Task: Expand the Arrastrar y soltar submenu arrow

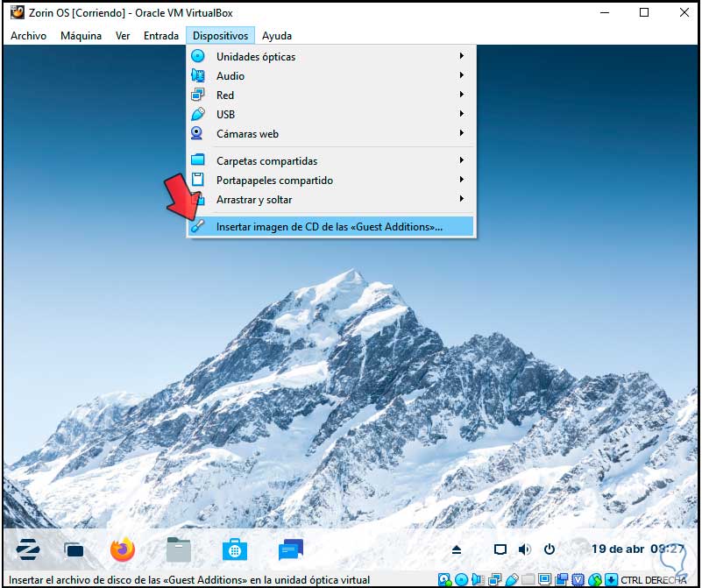Action: pyautogui.click(x=461, y=199)
